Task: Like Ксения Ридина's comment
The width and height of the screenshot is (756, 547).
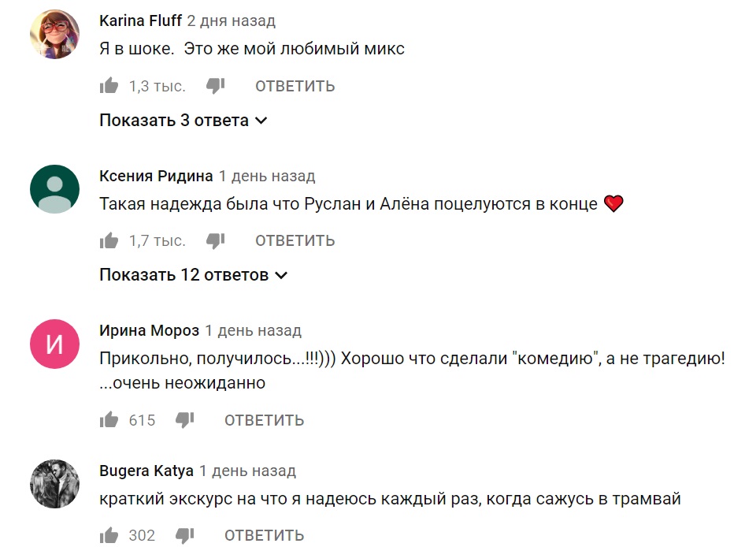Action: 109,240
